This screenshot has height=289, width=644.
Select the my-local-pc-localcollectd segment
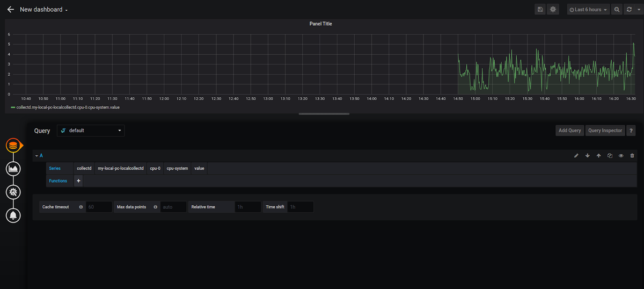pos(121,169)
